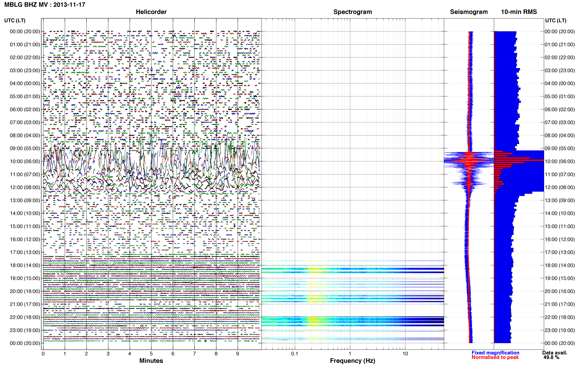Viewport: 588px width, 368px height.
Task: Click the large seismogram burst near 10:00
Action: tap(469, 160)
